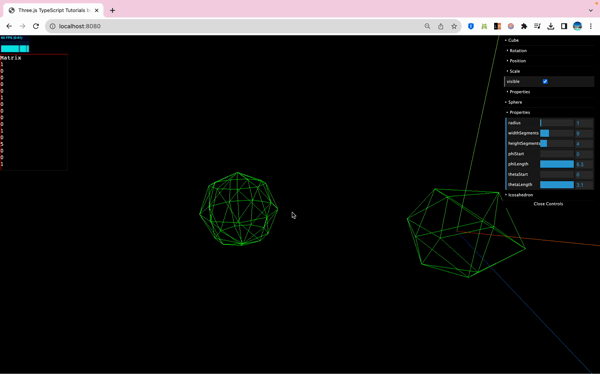Click the share icon in address bar

[x=441, y=26]
